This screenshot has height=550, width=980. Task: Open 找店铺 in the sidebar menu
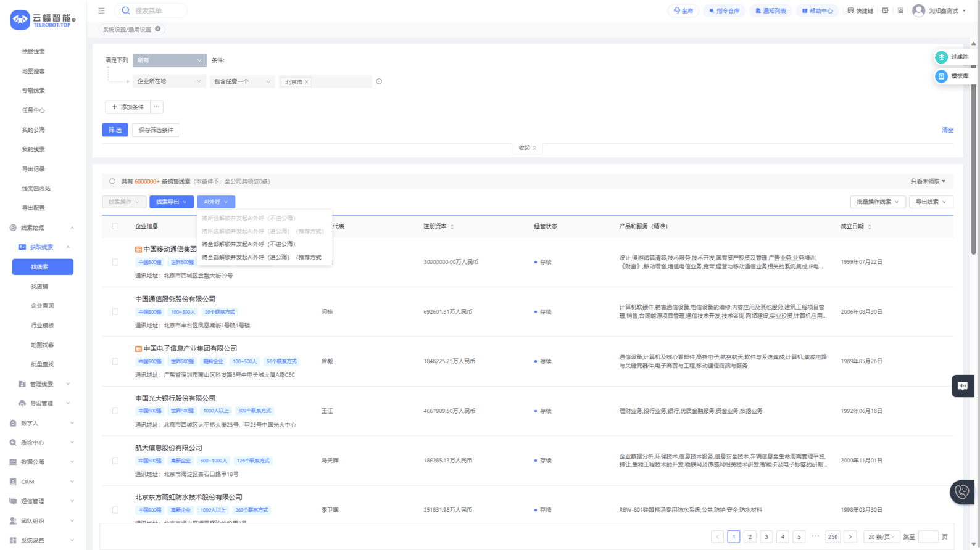[x=39, y=286]
